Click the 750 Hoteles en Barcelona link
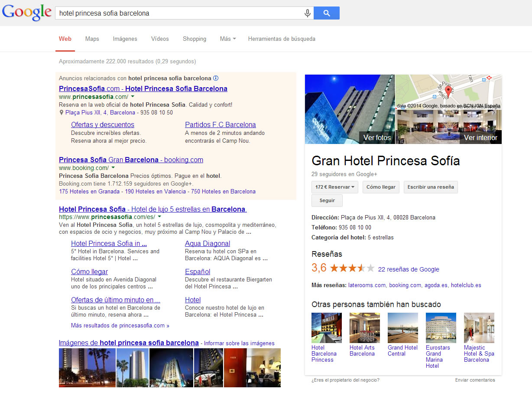This screenshot has height=399, width=532. pyautogui.click(x=223, y=192)
